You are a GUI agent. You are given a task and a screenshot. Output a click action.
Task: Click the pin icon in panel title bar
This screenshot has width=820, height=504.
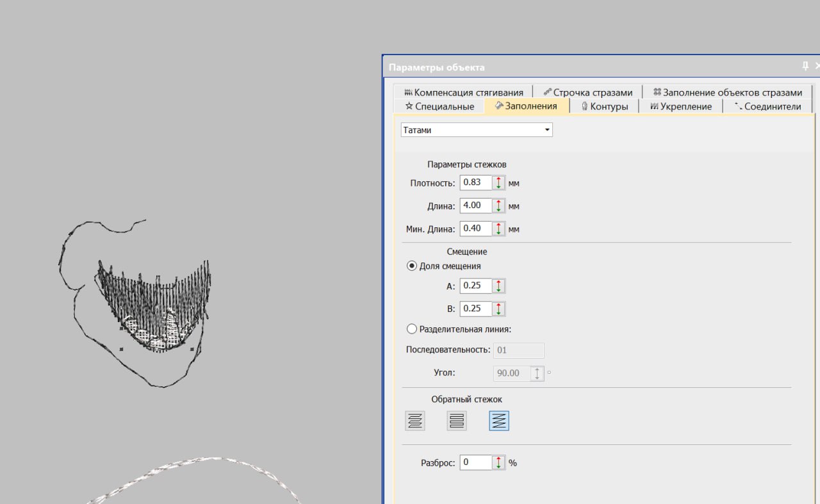point(805,67)
